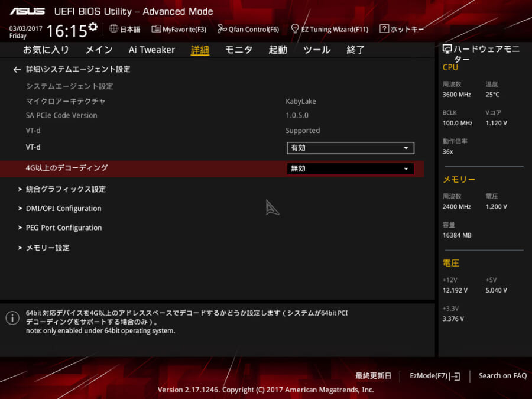Expand PEG Port Configuration submenu
This screenshot has width=532, height=399.
(64, 228)
